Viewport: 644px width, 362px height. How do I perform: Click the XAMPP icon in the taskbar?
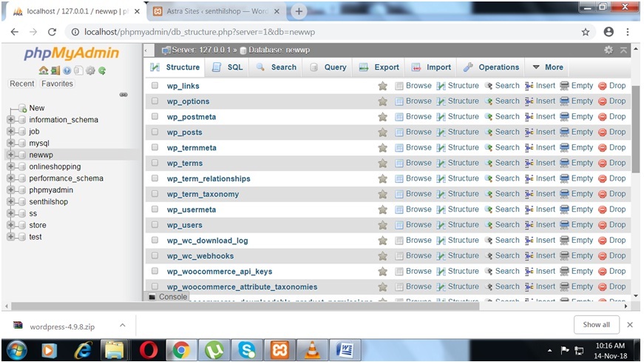(x=281, y=349)
